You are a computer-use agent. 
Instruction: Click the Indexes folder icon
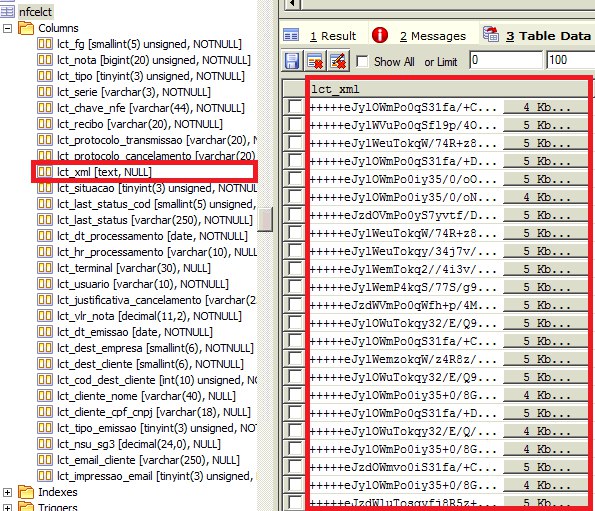(x=26, y=492)
